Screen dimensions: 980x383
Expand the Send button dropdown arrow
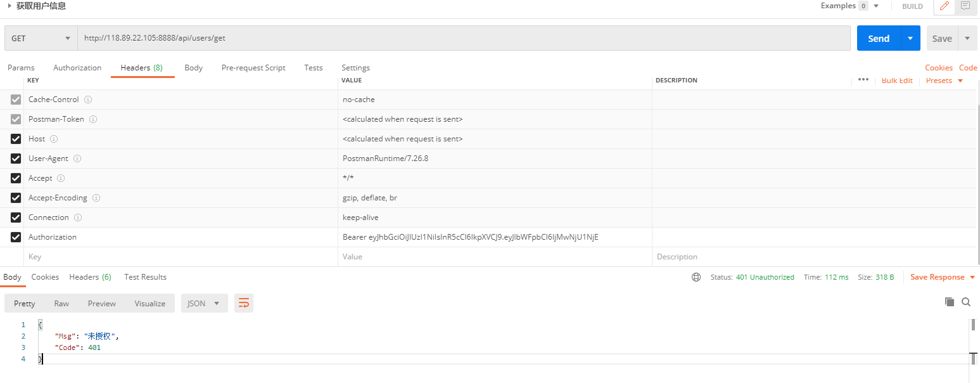tap(910, 38)
